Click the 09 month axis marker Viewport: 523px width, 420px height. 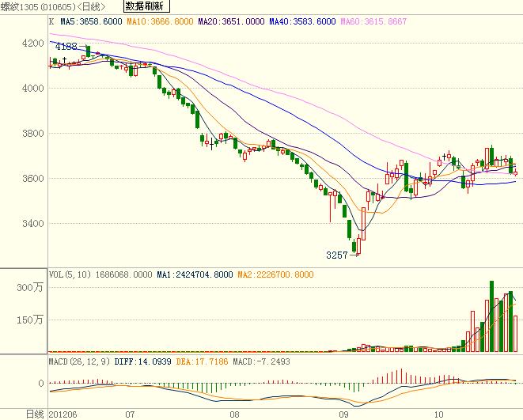(343, 414)
